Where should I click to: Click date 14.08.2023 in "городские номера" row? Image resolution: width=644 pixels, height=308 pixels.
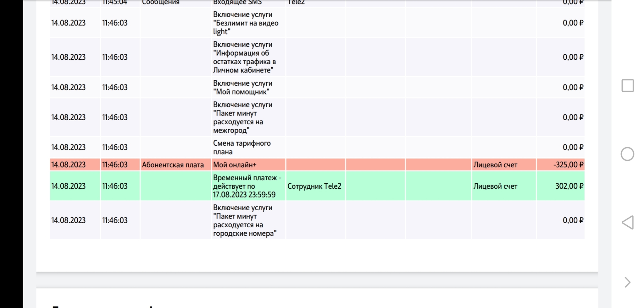[68, 220]
